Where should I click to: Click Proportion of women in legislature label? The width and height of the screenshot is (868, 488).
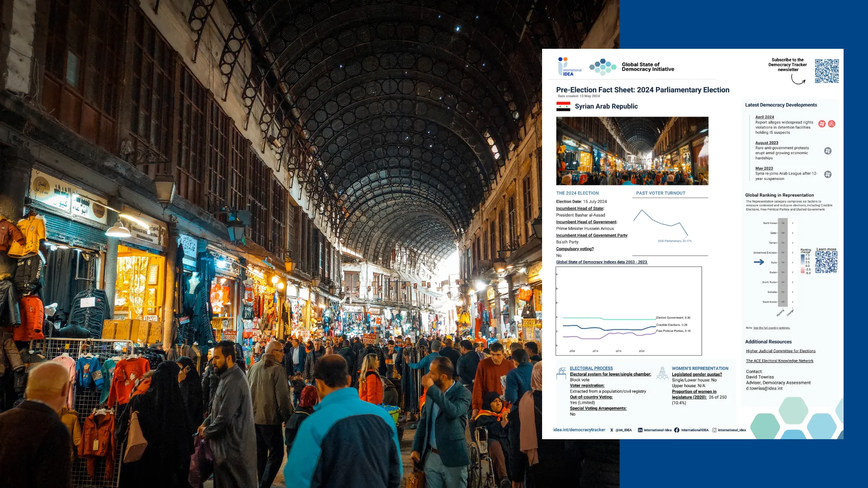tap(694, 394)
